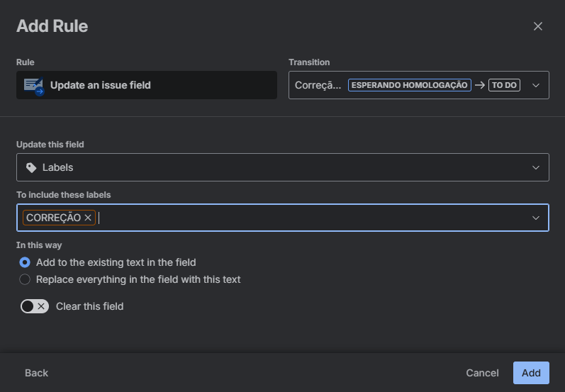Viewport: 565px width, 392px height.
Task: Click the ESPERANDO HOMOLOGAÇÃO status badge
Action: [410, 85]
